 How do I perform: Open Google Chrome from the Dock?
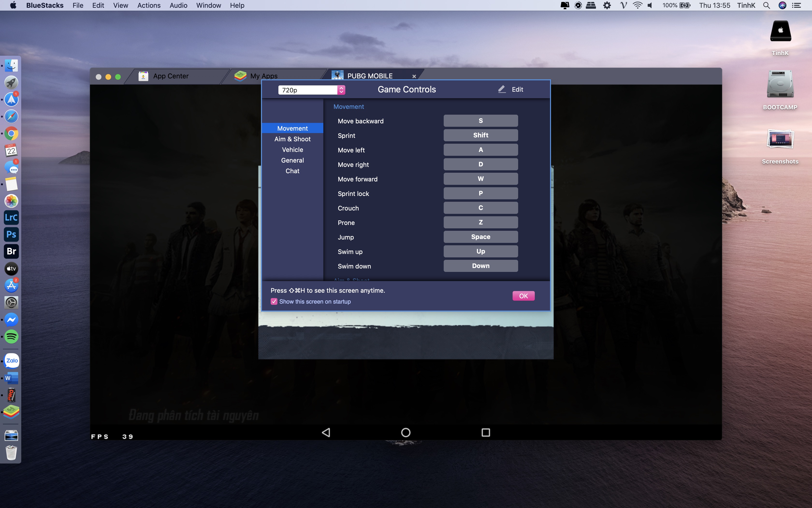tap(11, 133)
